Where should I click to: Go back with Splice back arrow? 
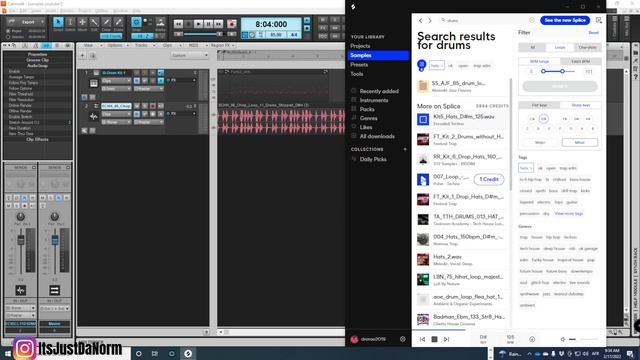click(x=421, y=20)
